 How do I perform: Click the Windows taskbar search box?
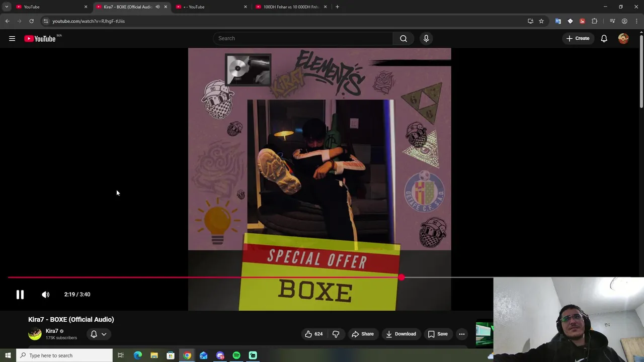(x=64, y=355)
